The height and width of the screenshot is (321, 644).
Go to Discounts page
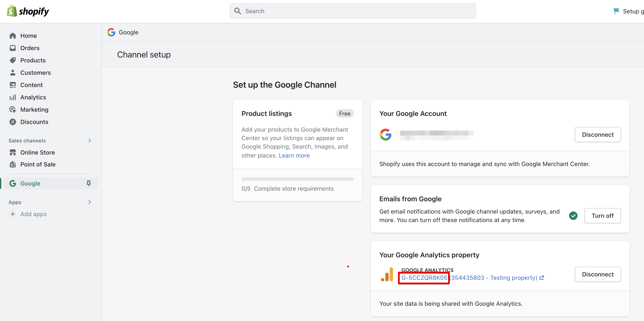point(34,122)
